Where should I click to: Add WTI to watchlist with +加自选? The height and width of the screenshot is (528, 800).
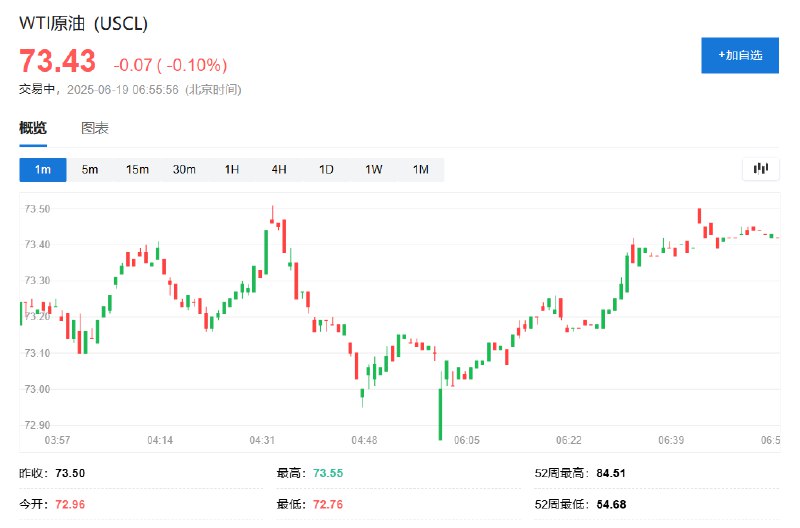tap(740, 55)
